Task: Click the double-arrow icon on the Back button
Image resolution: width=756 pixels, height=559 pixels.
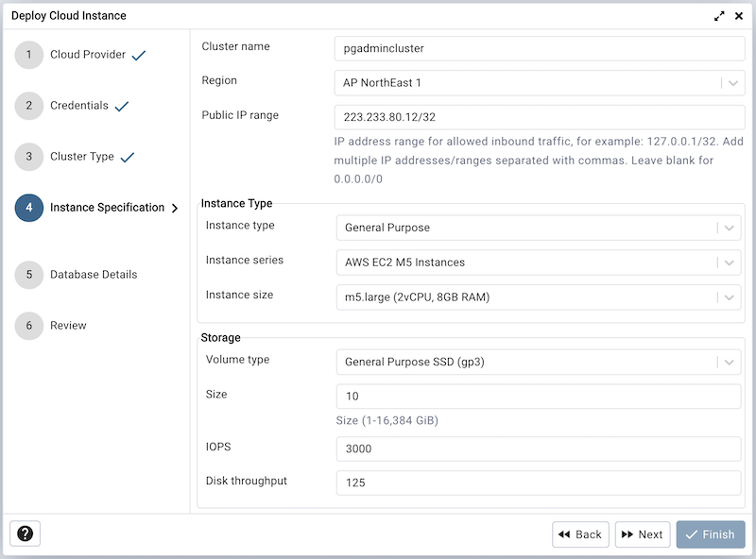Action: (565, 534)
